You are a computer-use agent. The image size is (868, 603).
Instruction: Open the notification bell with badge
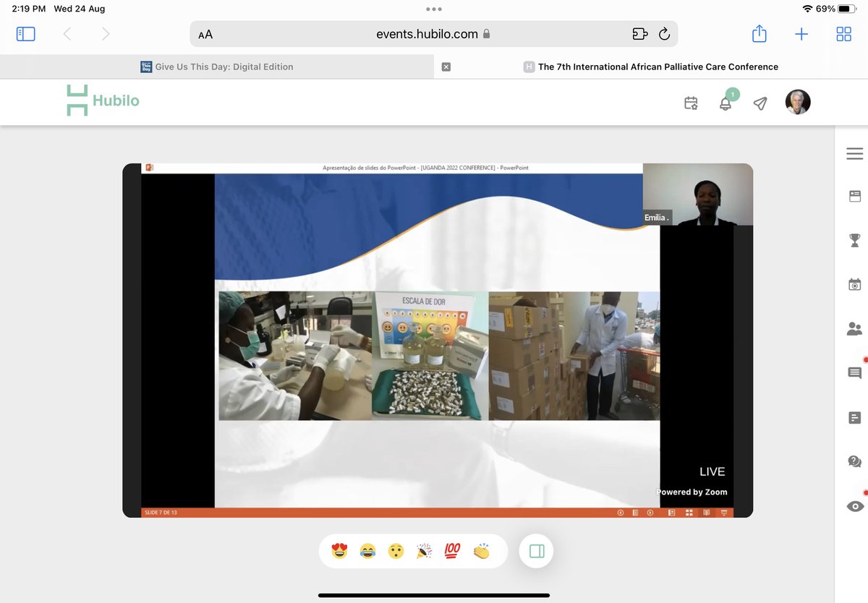[726, 103]
